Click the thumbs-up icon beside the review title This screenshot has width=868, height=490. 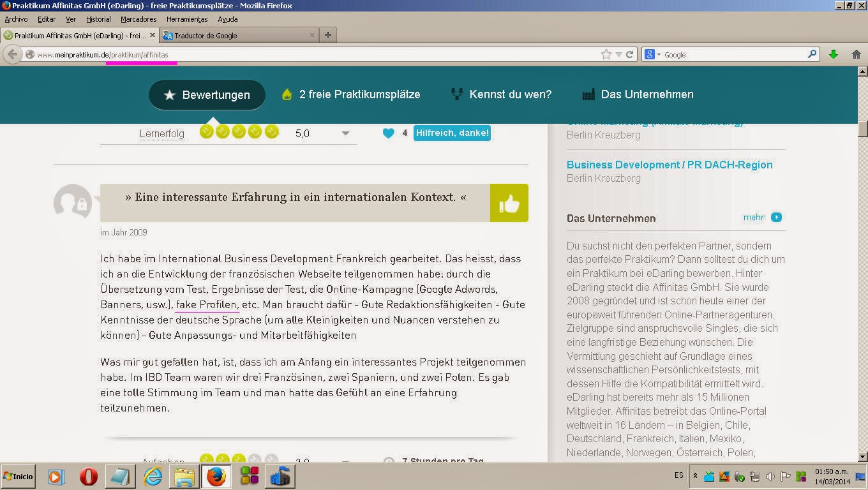[x=509, y=203]
